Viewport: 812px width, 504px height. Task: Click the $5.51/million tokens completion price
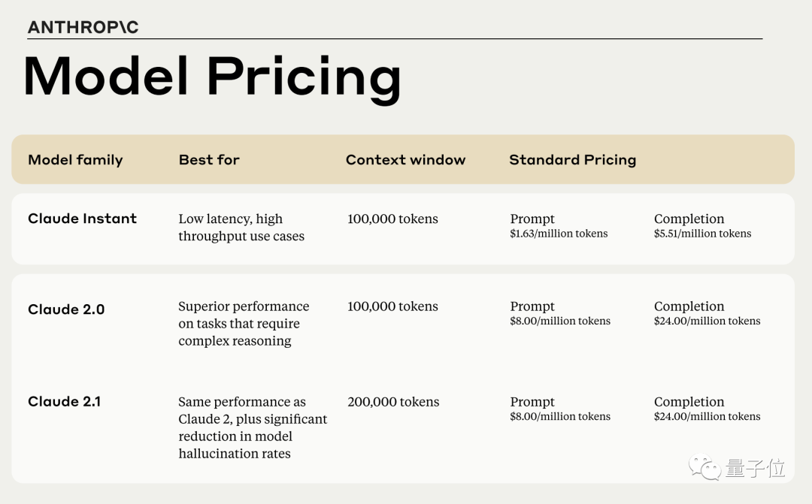[702, 234]
